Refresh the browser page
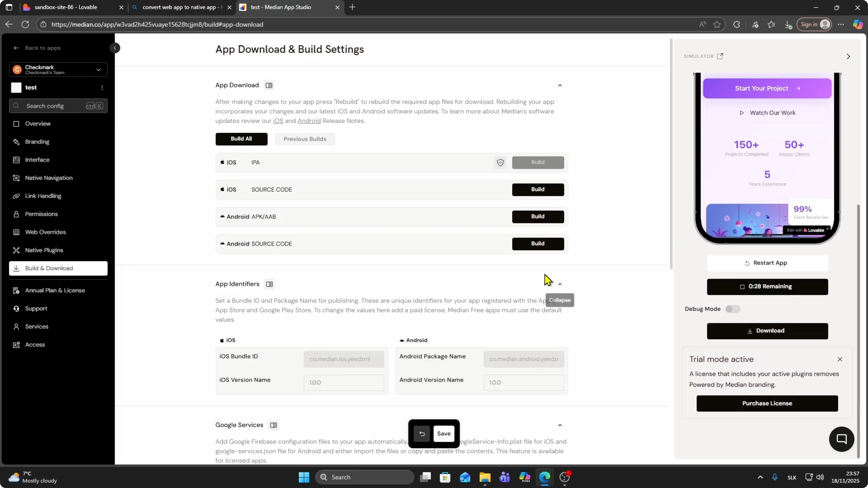Image resolution: width=868 pixels, height=488 pixels. click(25, 24)
